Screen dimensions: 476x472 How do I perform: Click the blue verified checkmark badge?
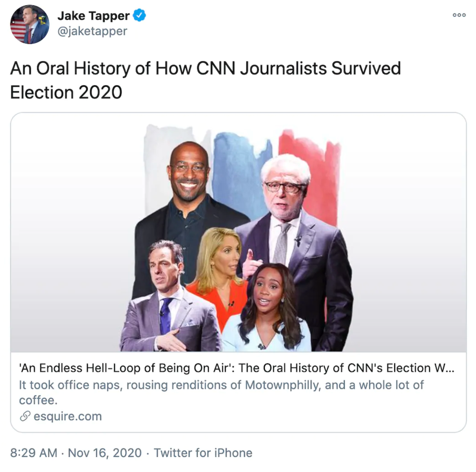[x=139, y=16]
